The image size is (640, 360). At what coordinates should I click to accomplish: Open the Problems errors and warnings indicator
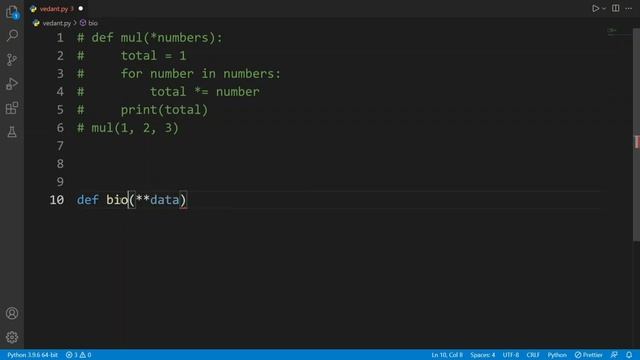(78, 355)
